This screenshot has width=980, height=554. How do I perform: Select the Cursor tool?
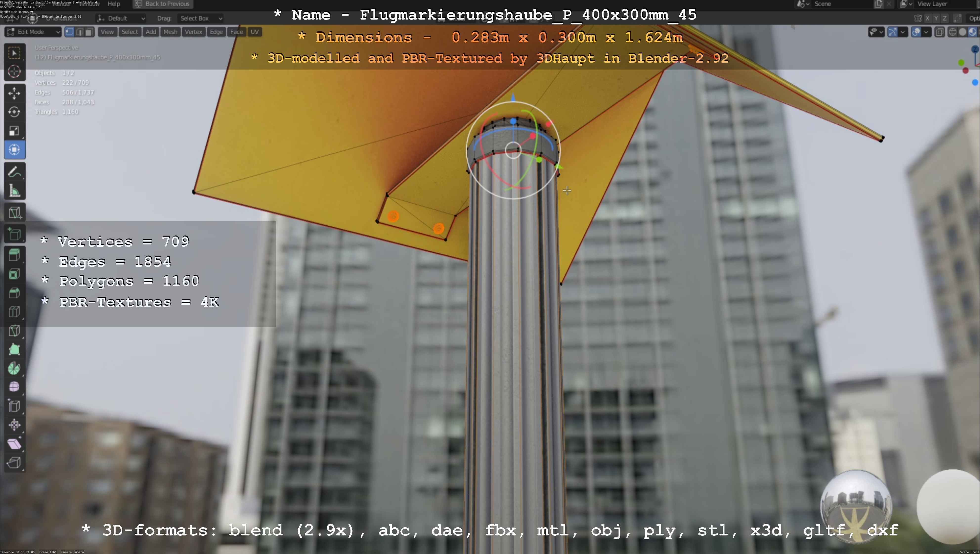(14, 71)
